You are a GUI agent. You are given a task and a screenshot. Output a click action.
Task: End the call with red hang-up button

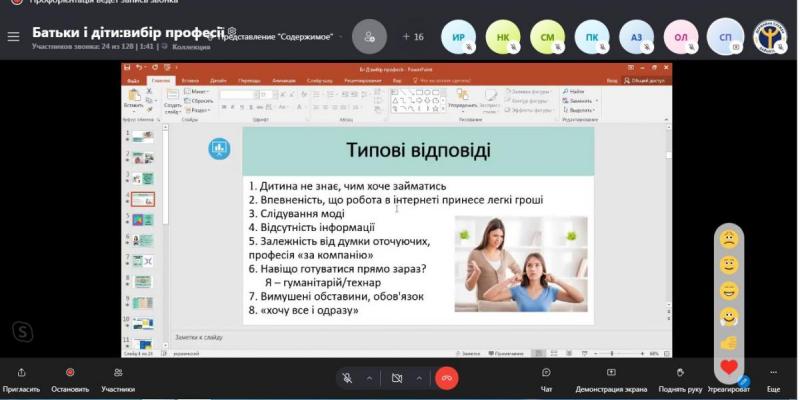point(446,378)
